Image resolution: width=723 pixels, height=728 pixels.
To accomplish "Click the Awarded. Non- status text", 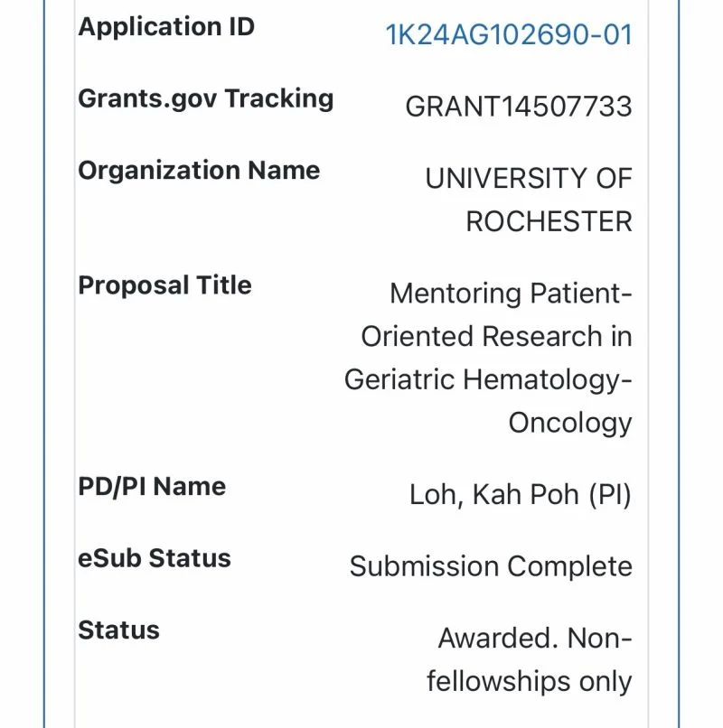I will [535, 639].
